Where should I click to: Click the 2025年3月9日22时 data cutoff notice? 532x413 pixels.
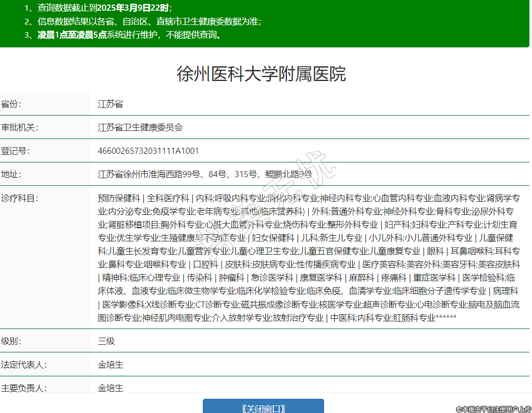[132, 8]
